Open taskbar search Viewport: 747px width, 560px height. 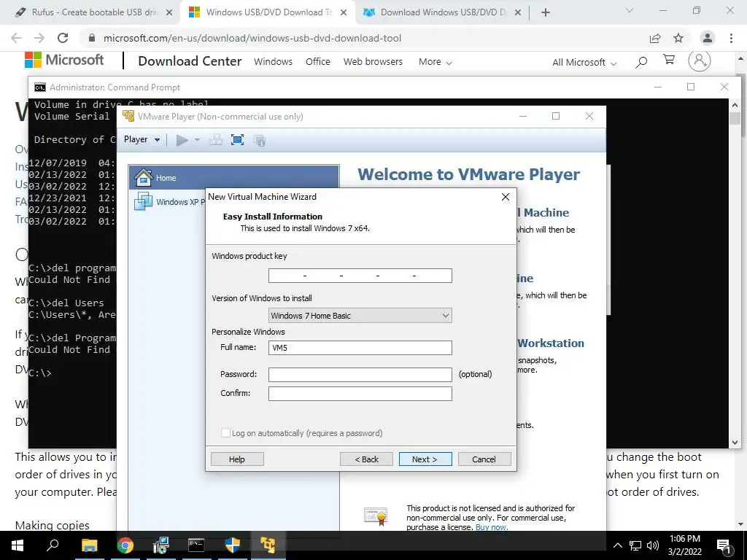click(53, 545)
